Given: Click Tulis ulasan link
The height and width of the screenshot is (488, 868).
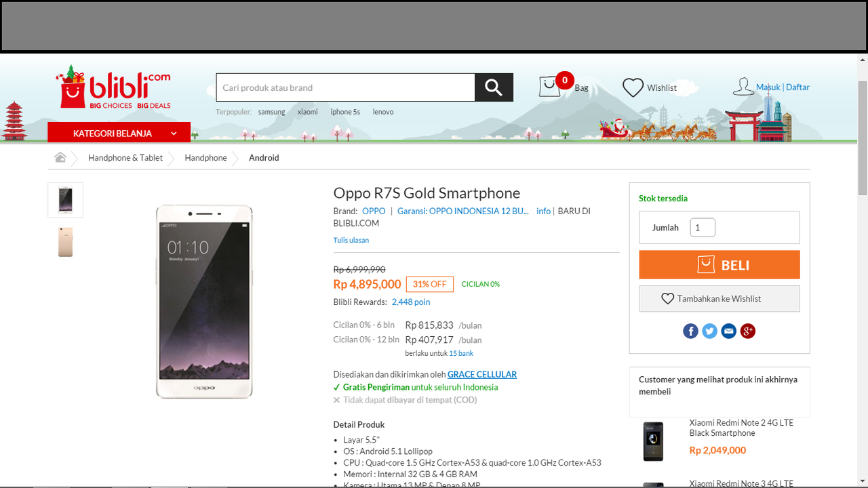Looking at the screenshot, I should coord(351,240).
